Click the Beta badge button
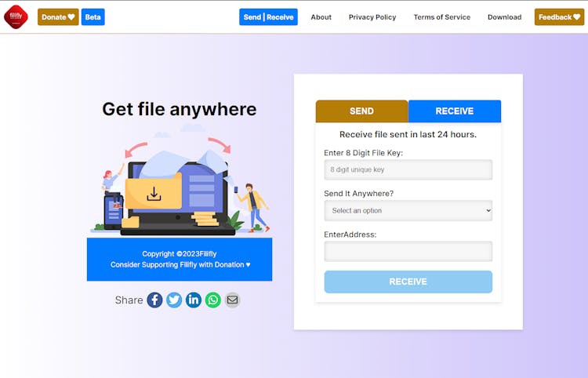Screen dimensions: 588x378 pos(93,17)
